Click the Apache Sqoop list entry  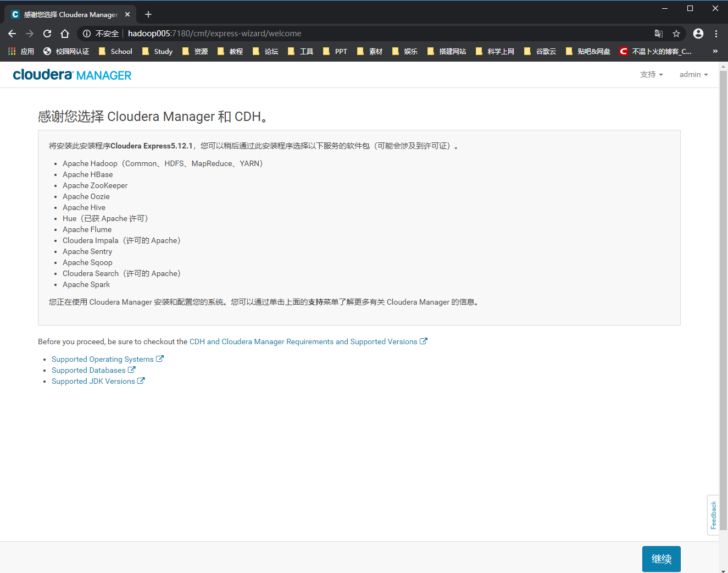[x=87, y=262]
